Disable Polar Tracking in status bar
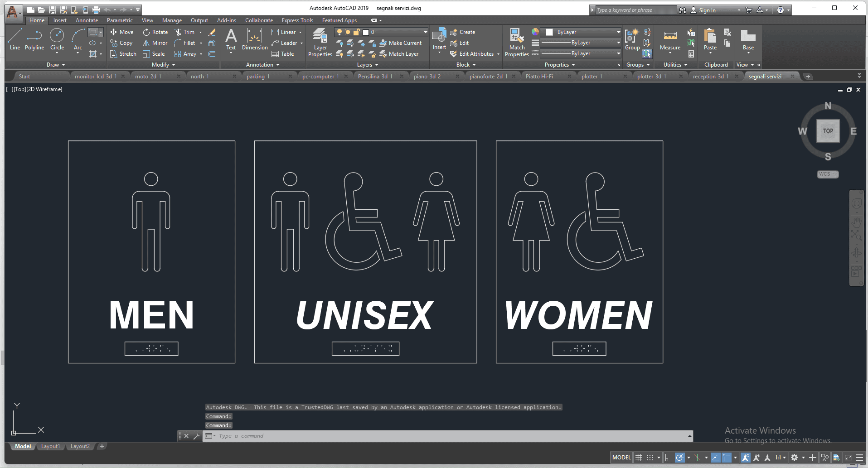The height and width of the screenshot is (468, 868). point(679,458)
